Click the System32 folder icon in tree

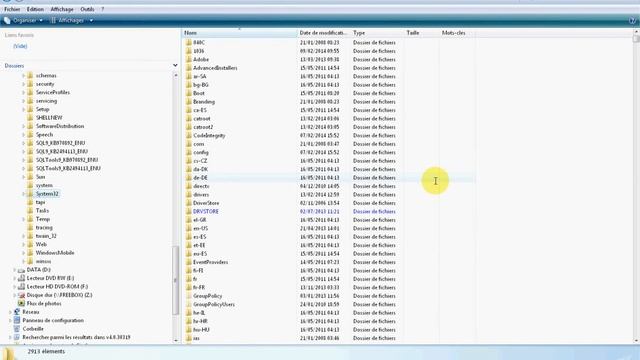[x=30, y=194]
